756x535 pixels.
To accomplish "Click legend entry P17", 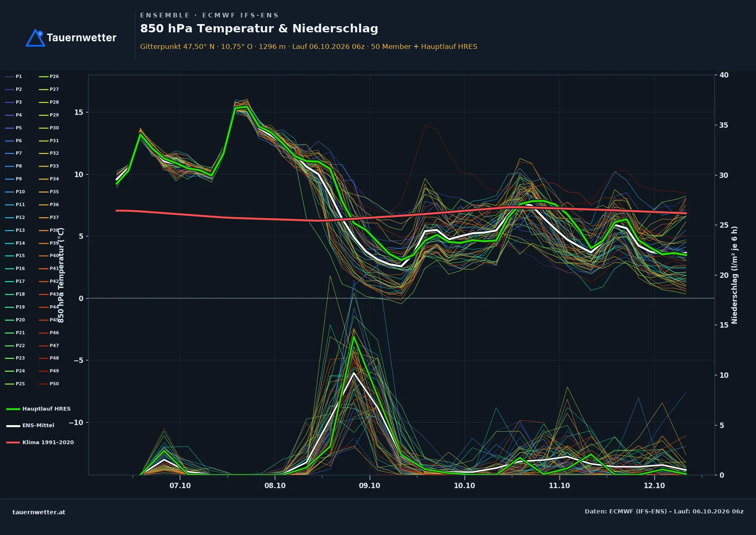I will 15,282.
